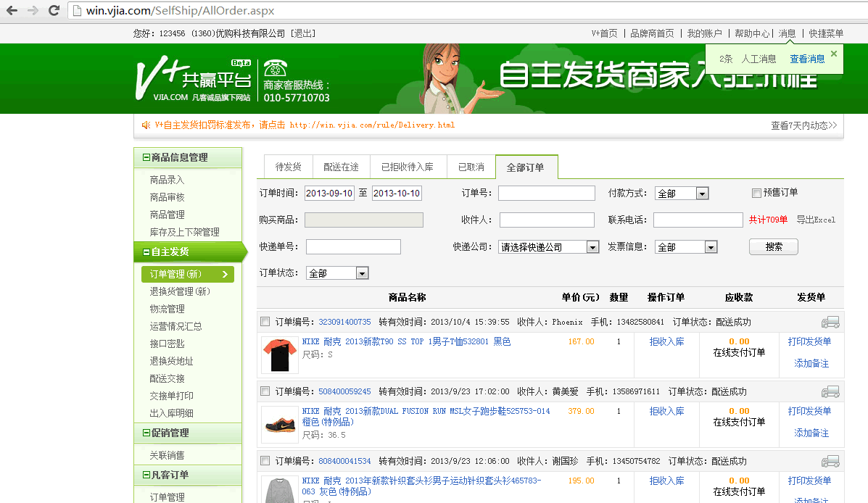Viewport: 868px width, 503px height.
Task: Select the 全部订单 tab
Action: click(526, 167)
